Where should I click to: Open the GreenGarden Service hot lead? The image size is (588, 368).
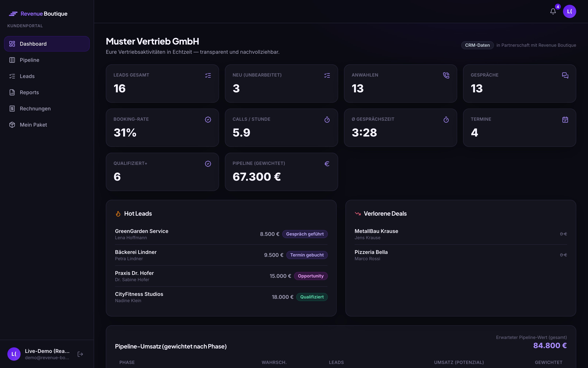(x=221, y=234)
